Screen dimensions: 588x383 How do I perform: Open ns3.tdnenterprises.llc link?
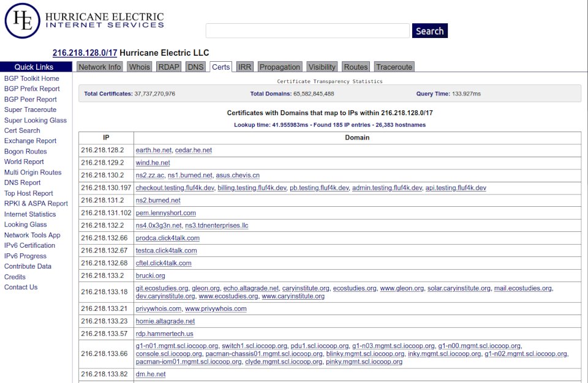point(217,225)
